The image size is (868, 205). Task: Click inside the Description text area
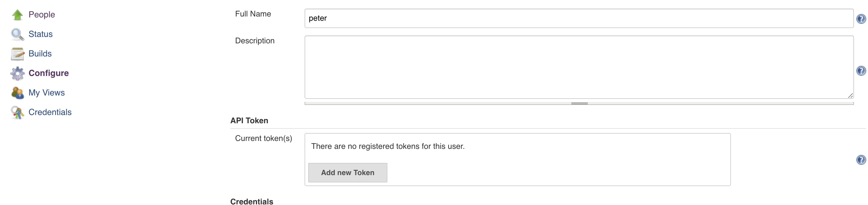(579, 67)
